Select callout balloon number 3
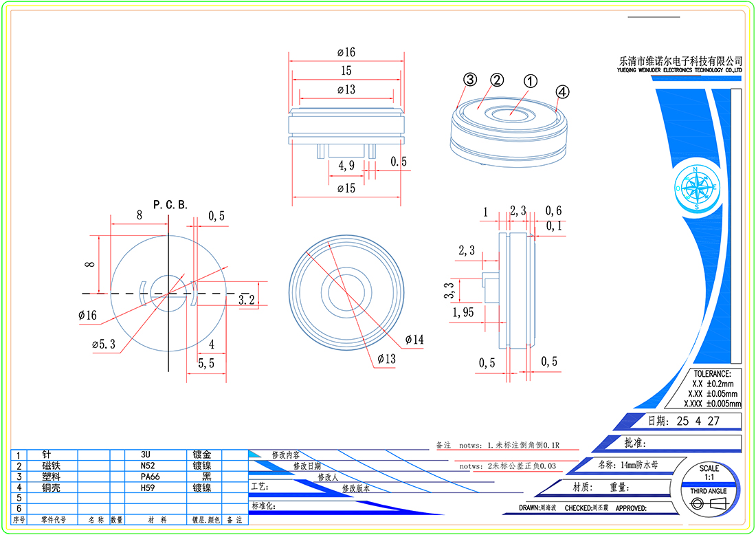The width and height of the screenshot is (756, 535). 469,79
